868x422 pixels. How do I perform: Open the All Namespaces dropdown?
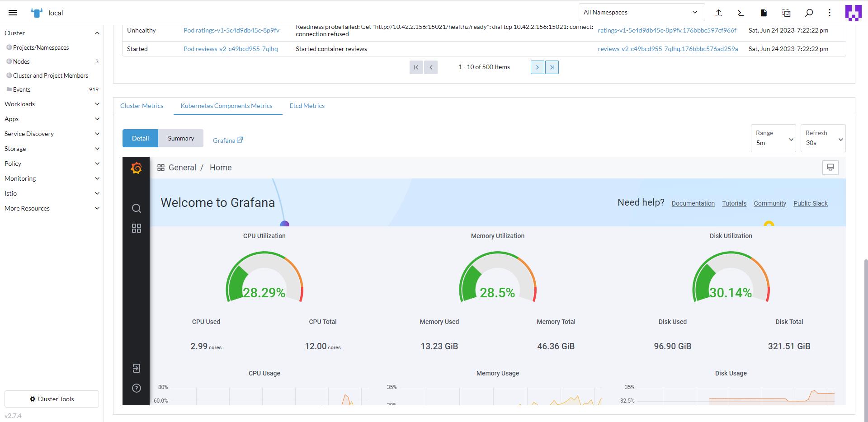pos(641,13)
